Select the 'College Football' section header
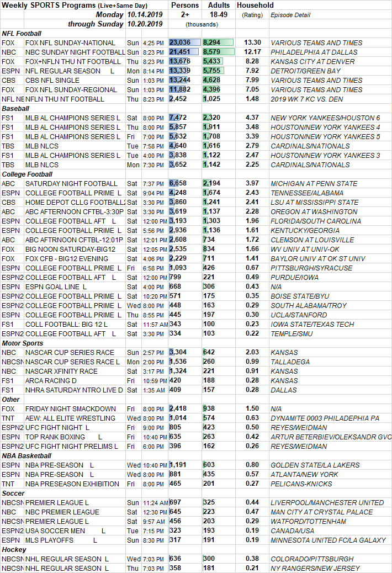The height and width of the screenshot is (573, 392). tap(27, 174)
